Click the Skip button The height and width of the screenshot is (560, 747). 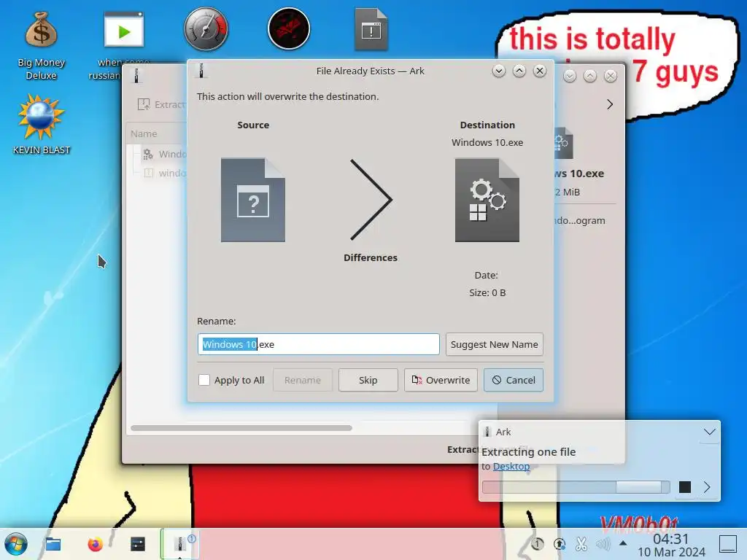[x=368, y=380]
